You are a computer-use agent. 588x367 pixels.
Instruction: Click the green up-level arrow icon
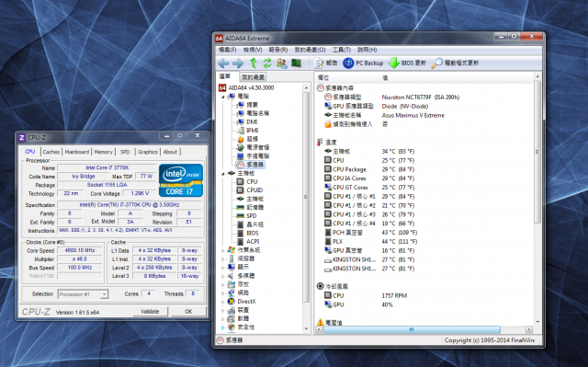254,63
